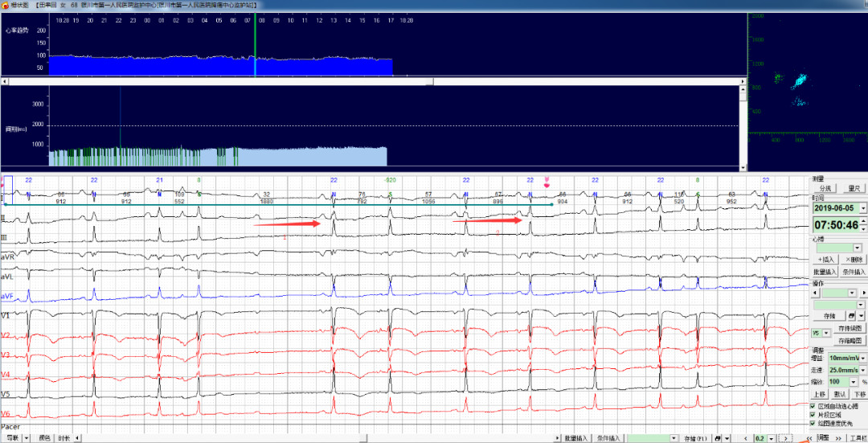Open the date dropdown showing 2019-06-05
This screenshot has width=868, height=443.
point(863,208)
